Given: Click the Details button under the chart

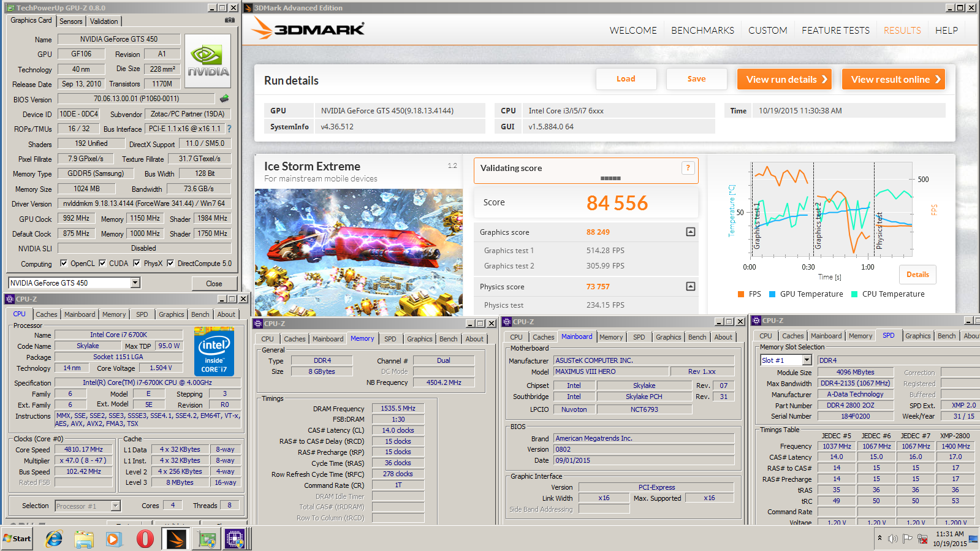Looking at the screenshot, I should click(917, 275).
